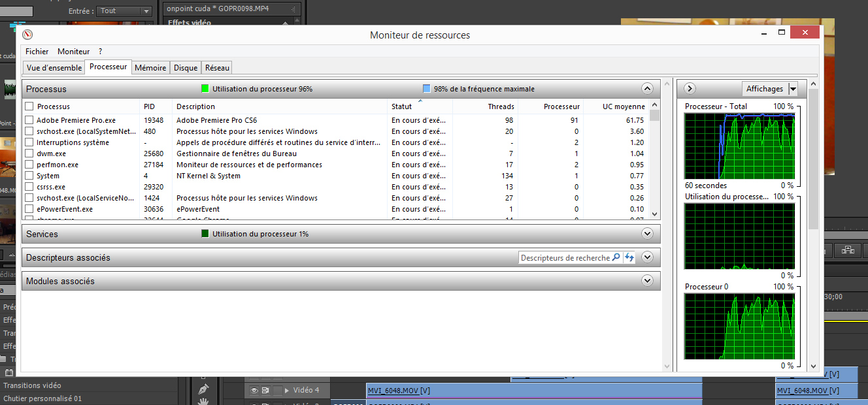Click the Processeur - Total graph
Screen dimensions: 868x405
point(739,145)
